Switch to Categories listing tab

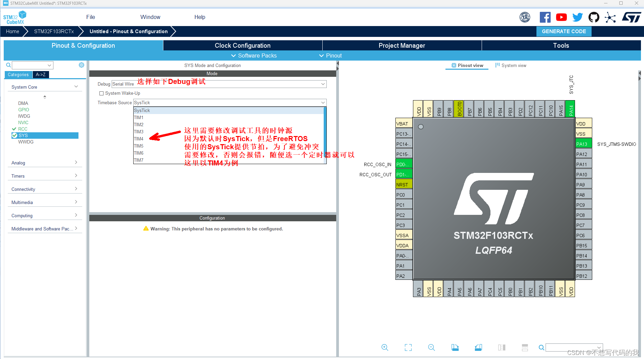(x=18, y=75)
